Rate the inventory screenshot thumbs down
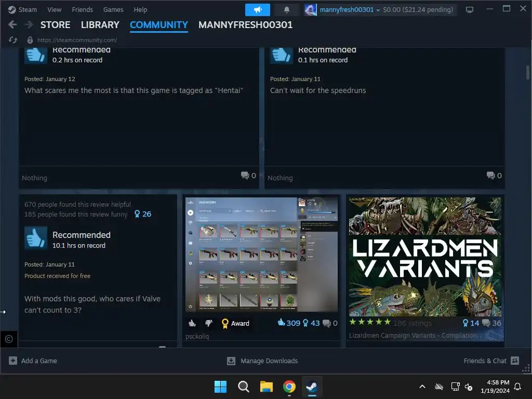This screenshot has height=399, width=532. click(209, 323)
